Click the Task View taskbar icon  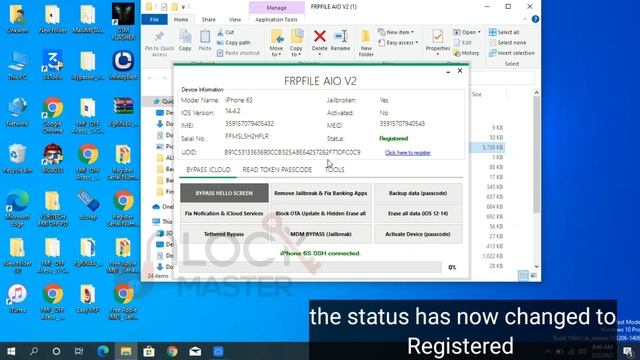[x=79, y=351]
